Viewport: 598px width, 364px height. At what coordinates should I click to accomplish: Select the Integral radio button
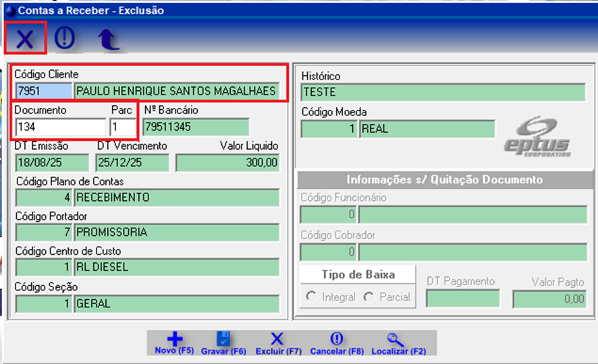pyautogui.click(x=311, y=297)
